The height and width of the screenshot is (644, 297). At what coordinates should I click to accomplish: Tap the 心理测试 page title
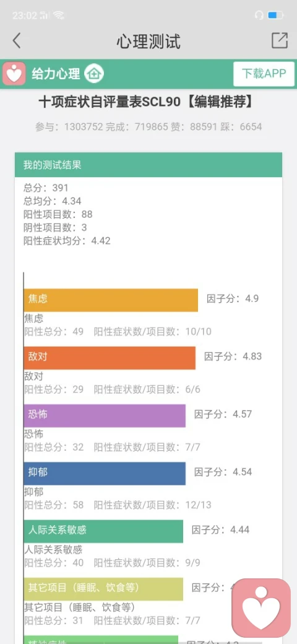coord(148,41)
